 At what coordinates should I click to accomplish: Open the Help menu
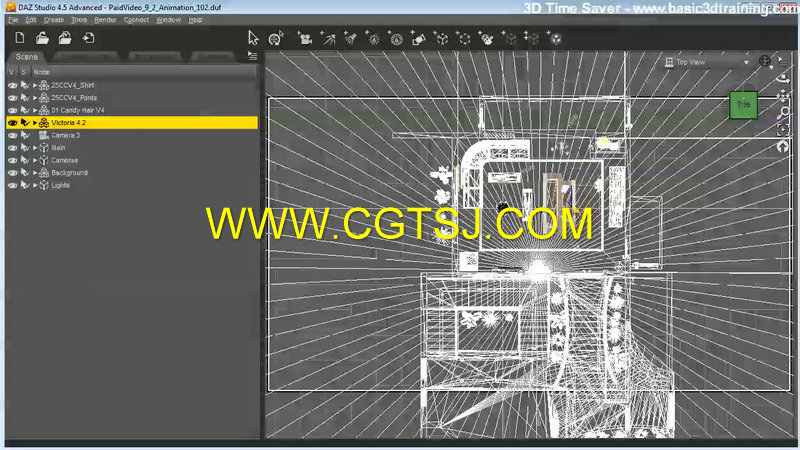coord(195,20)
